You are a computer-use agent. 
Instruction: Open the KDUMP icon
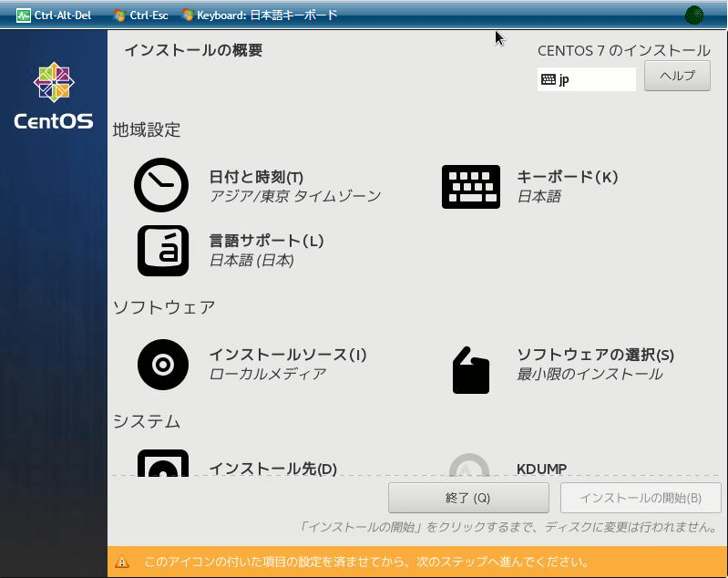pos(469,465)
